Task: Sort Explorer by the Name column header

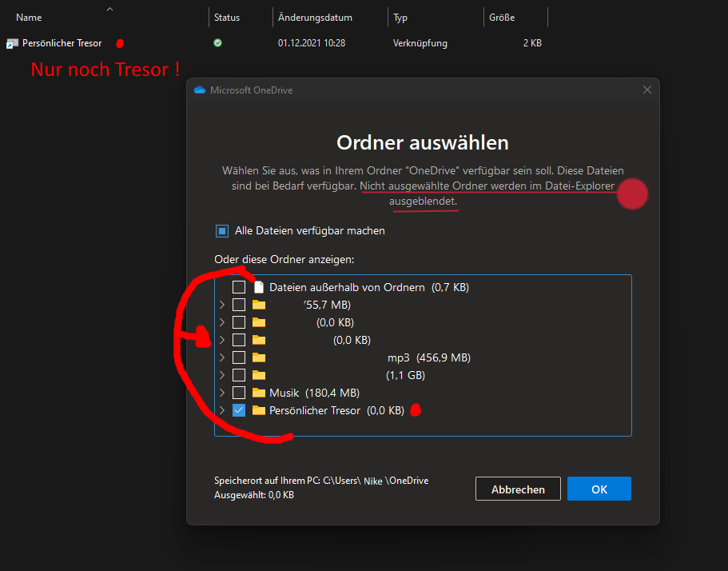Action: click(29, 18)
